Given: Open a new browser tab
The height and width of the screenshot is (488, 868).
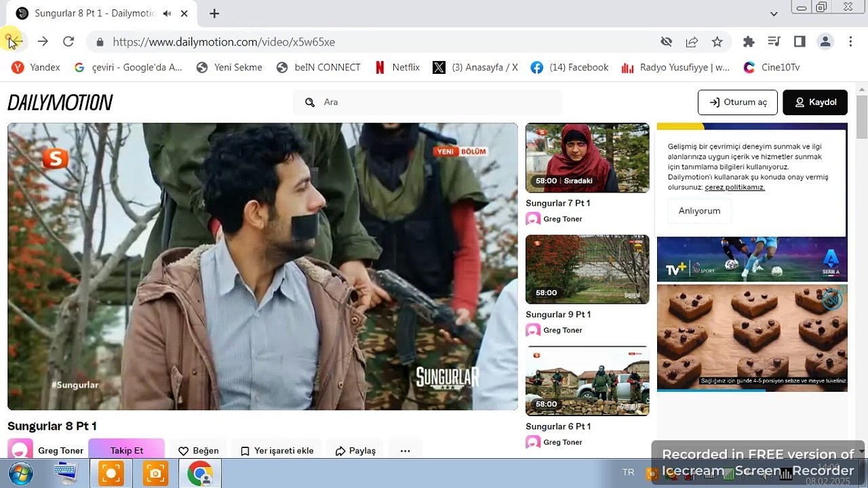Looking at the screenshot, I should point(214,14).
